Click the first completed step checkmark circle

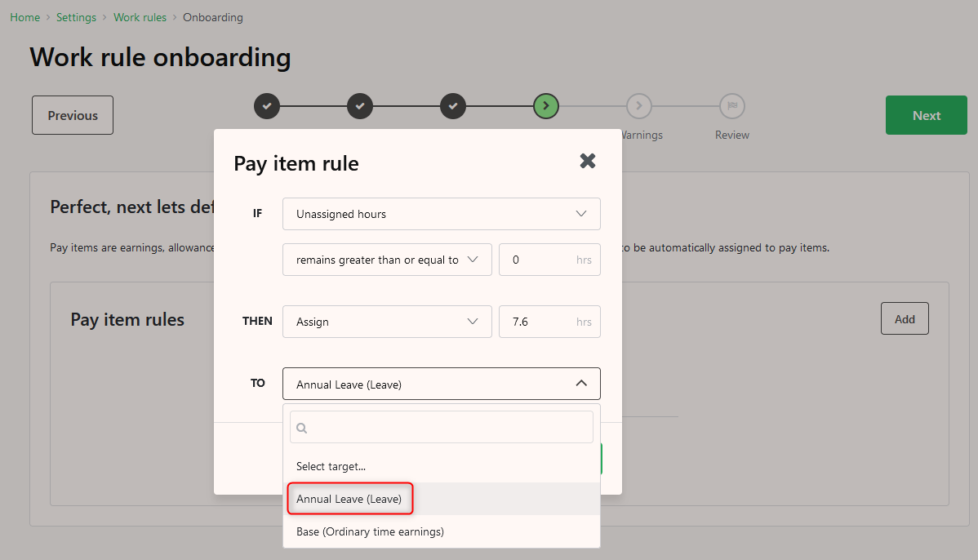pyautogui.click(x=267, y=106)
